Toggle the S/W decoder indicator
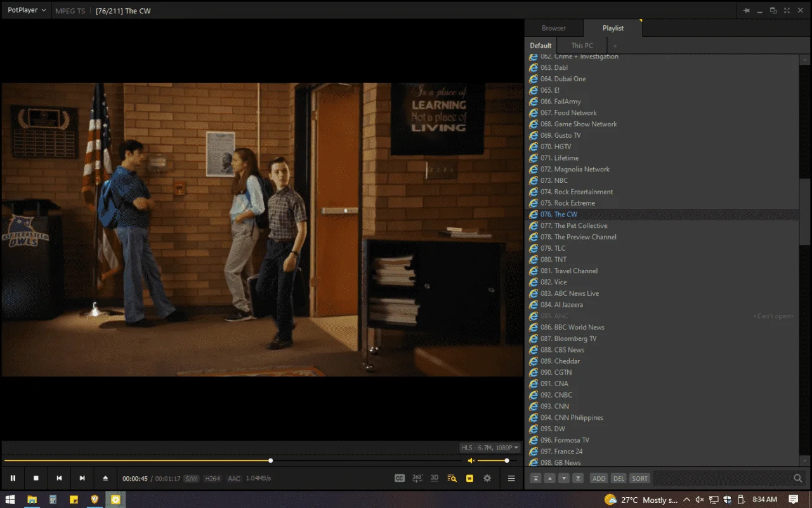Screen dimensions: 812x508 click(192, 478)
